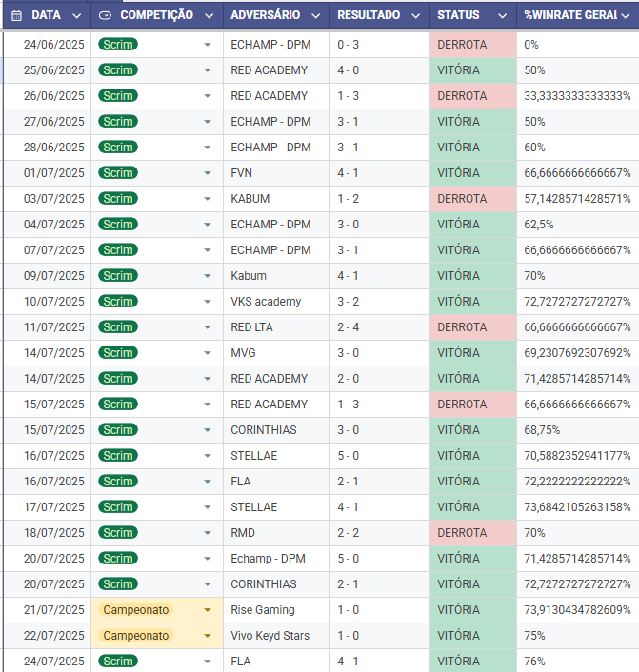
Task: Select the winrate cell 68,75%
Action: (x=578, y=430)
